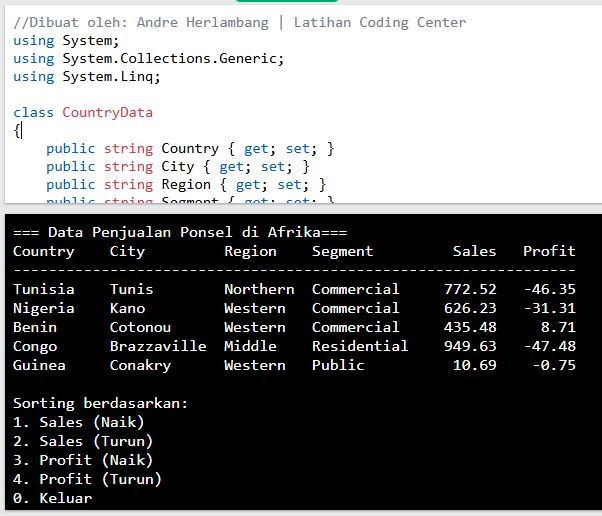Select the CountryData class name

pyautogui.click(x=108, y=112)
